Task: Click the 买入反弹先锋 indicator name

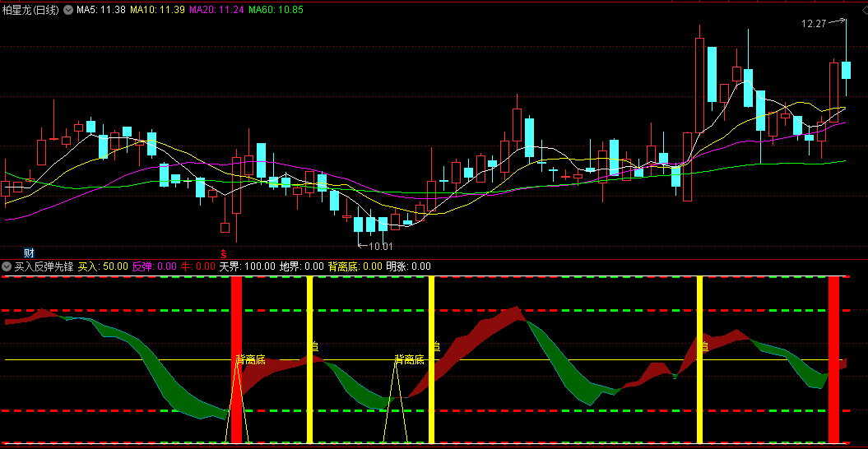Action: point(44,267)
